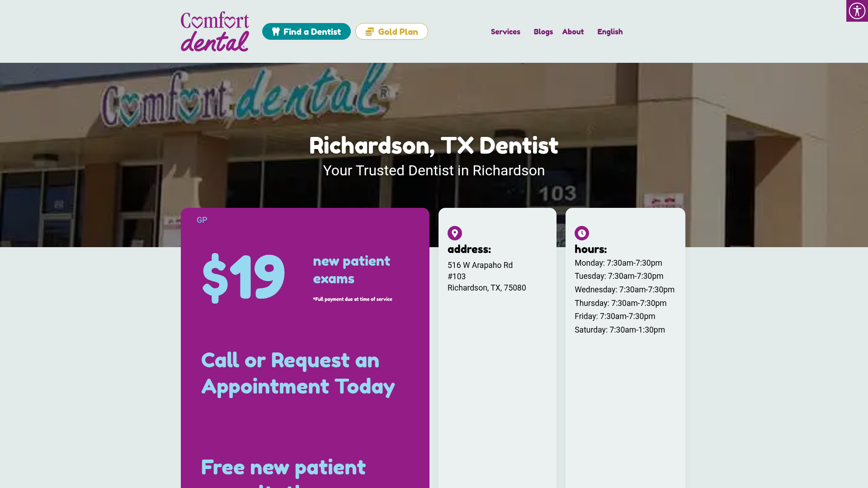The width and height of the screenshot is (868, 488).
Task: Click the Free new patient heading
Action: (283, 467)
